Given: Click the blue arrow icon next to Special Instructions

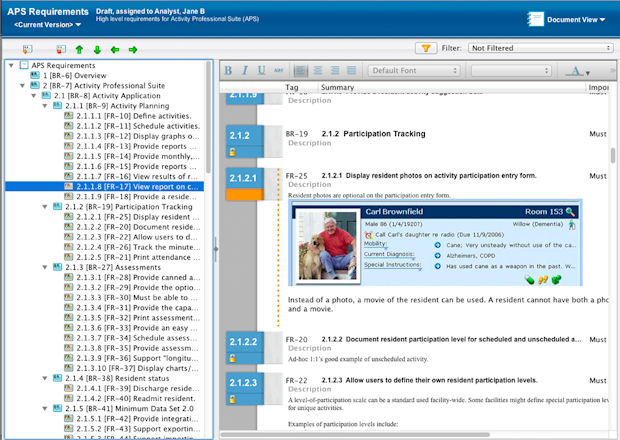Looking at the screenshot, I should tap(437, 266).
